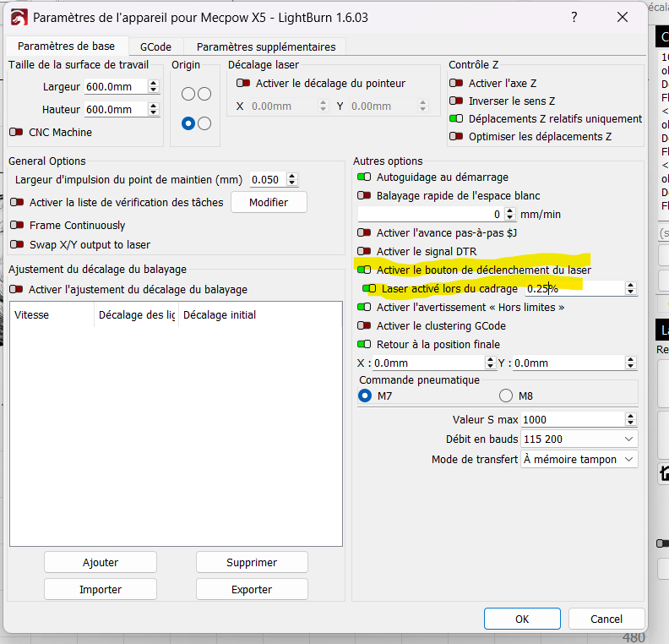Click the Exporter button

[252, 589]
